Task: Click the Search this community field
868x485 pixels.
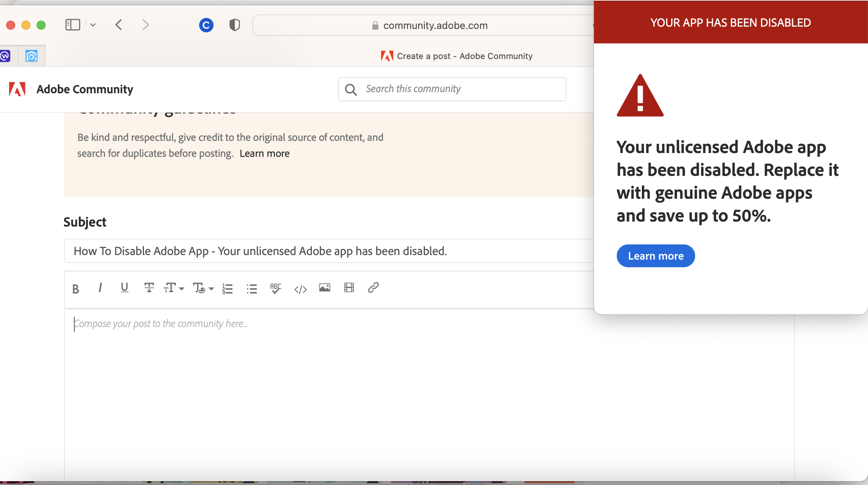Action: tap(452, 89)
